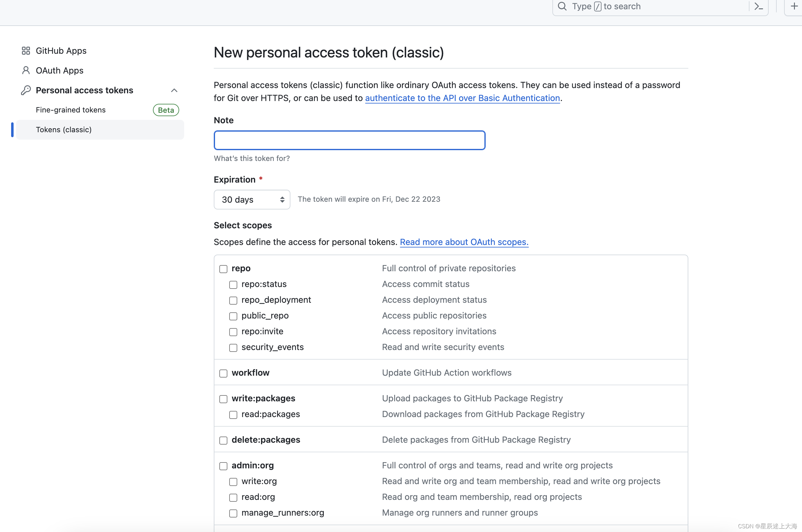Click the GitHub Apps grid icon
802x532 pixels.
pyautogui.click(x=26, y=51)
